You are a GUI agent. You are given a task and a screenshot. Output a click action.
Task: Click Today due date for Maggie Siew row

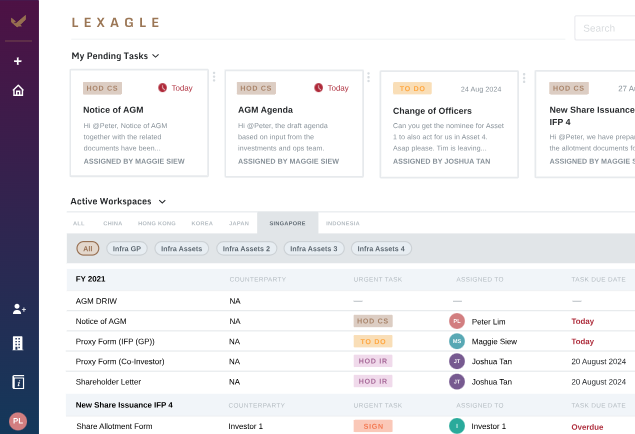pyautogui.click(x=582, y=342)
